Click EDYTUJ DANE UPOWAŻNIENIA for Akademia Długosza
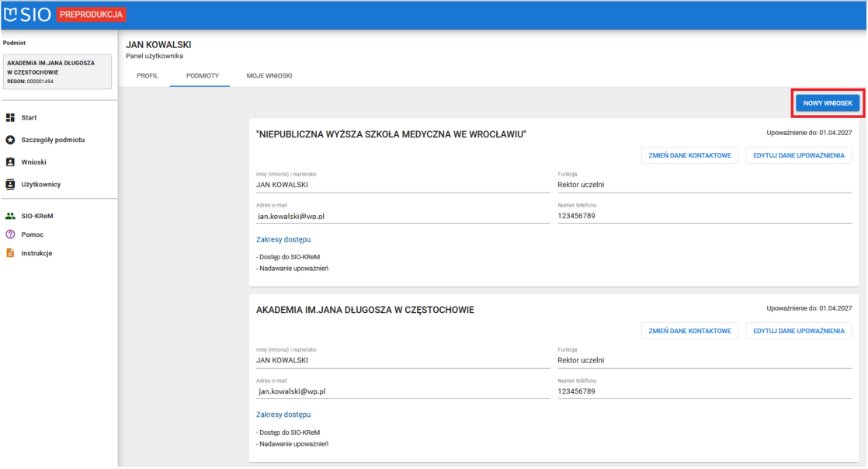 pos(799,331)
